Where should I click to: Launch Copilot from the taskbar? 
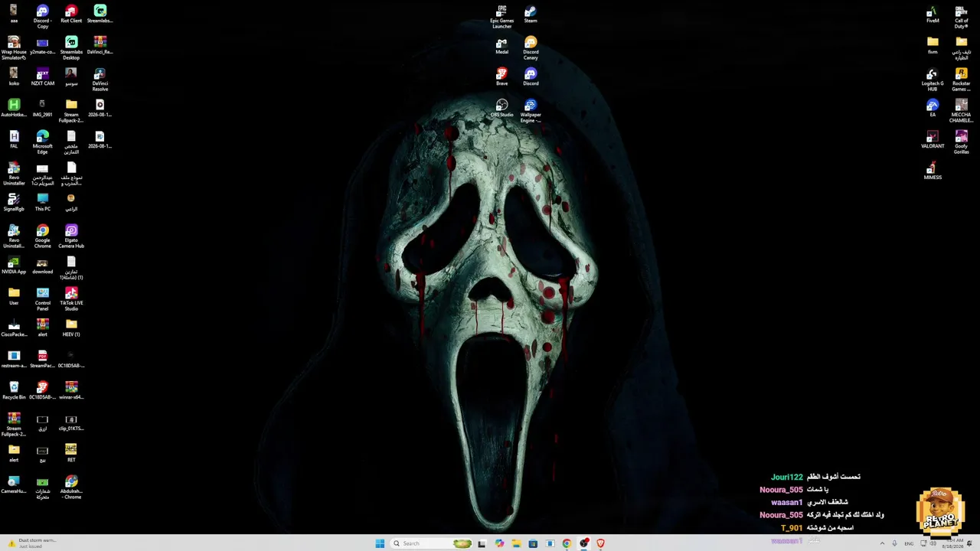(x=499, y=543)
